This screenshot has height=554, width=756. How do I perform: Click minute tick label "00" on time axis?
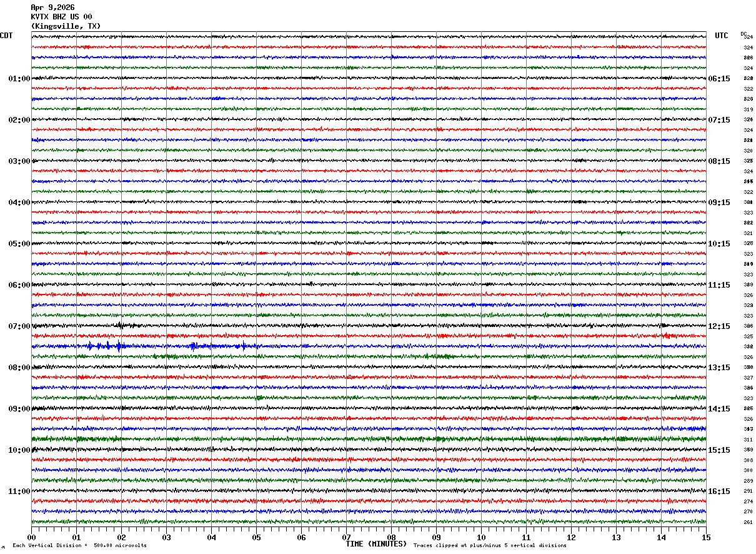pos(31,537)
